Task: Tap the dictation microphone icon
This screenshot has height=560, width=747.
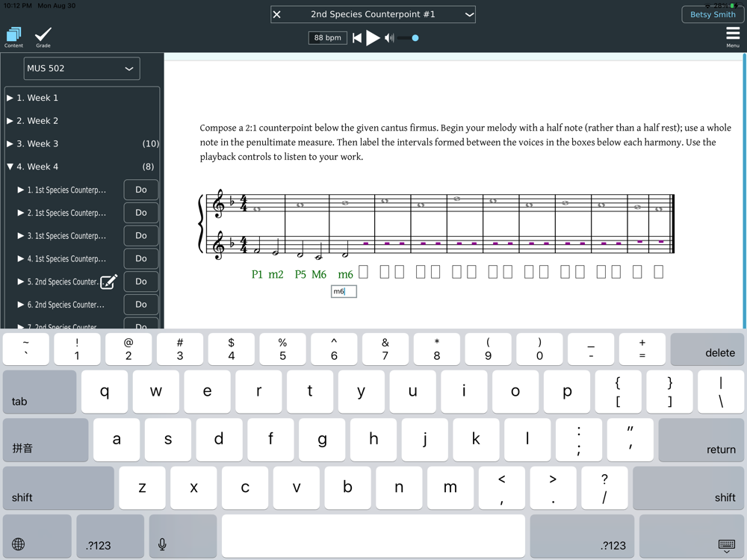Action: coord(162,544)
